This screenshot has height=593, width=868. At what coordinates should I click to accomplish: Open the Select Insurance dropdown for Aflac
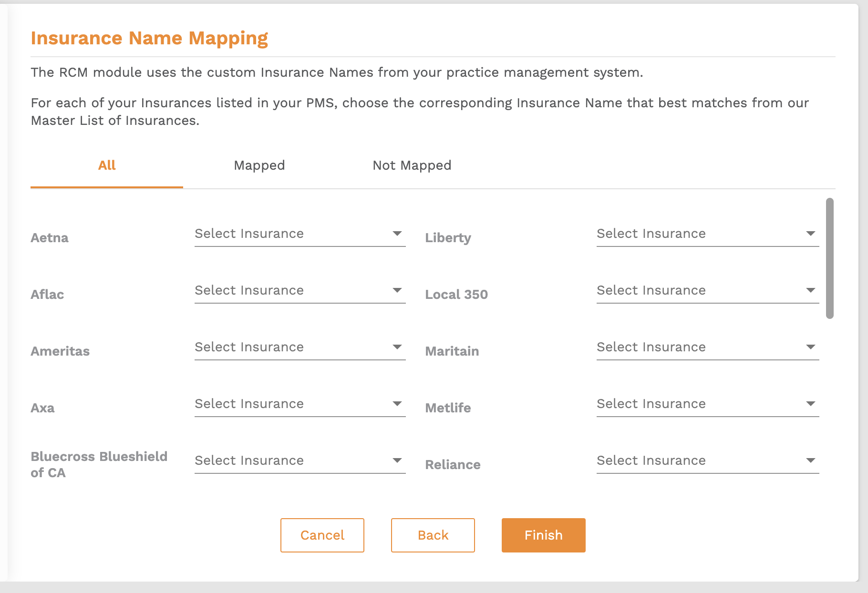300,291
